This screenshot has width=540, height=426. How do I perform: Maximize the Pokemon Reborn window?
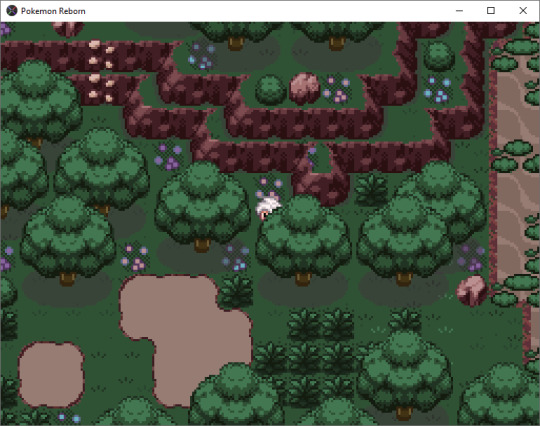coord(491,11)
